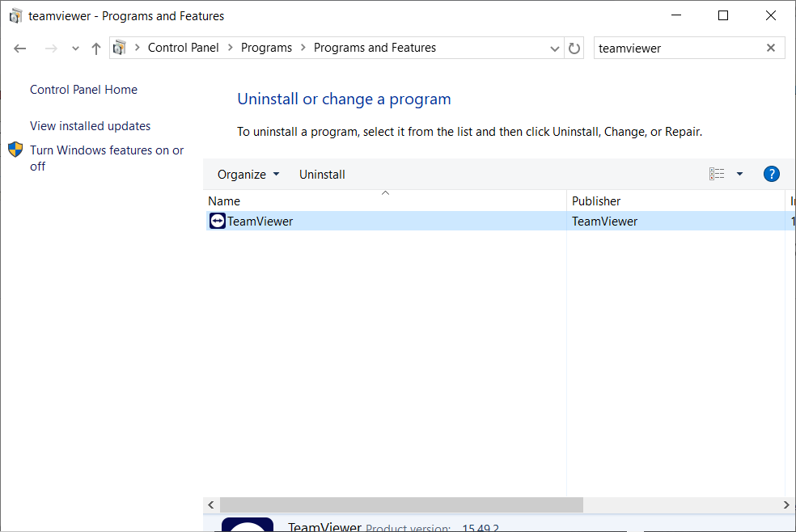Viewport: 796px width, 532px height.
Task: Go back using the Back arrow
Action: [19, 49]
